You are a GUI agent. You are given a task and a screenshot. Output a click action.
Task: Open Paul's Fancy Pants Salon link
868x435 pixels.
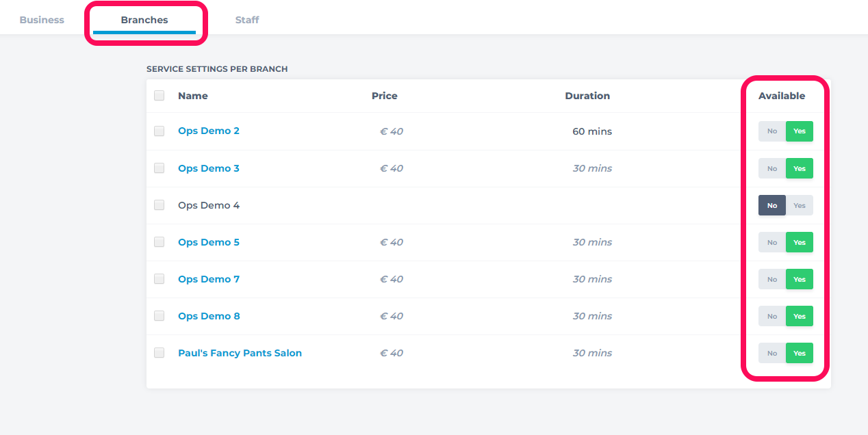[x=240, y=353]
